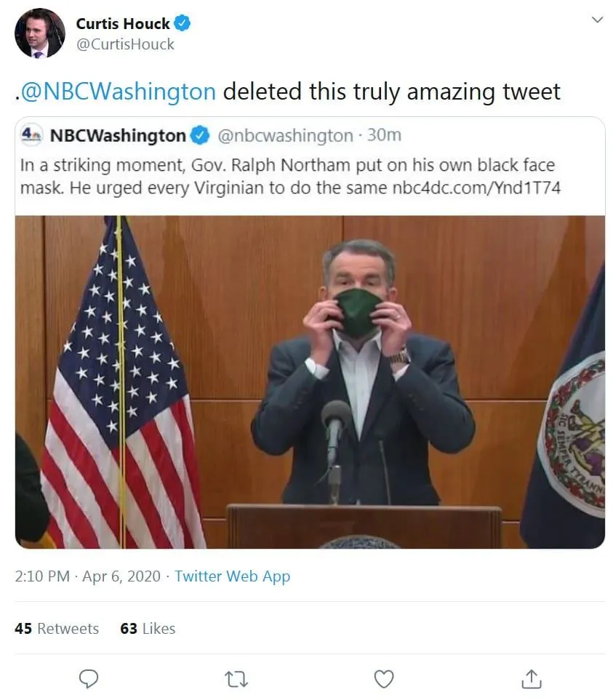This screenshot has height=700, width=613.
Task: Click the @CurtisHouck handle
Action: point(125,44)
